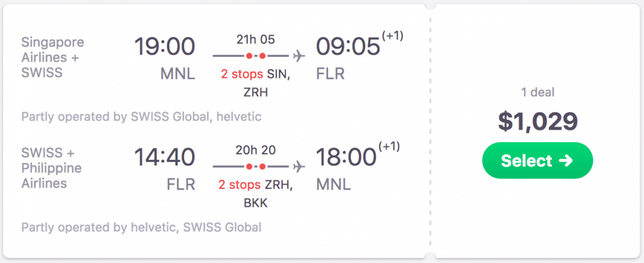
Task: Click the outbound flight airplane icon
Action: click(x=299, y=56)
